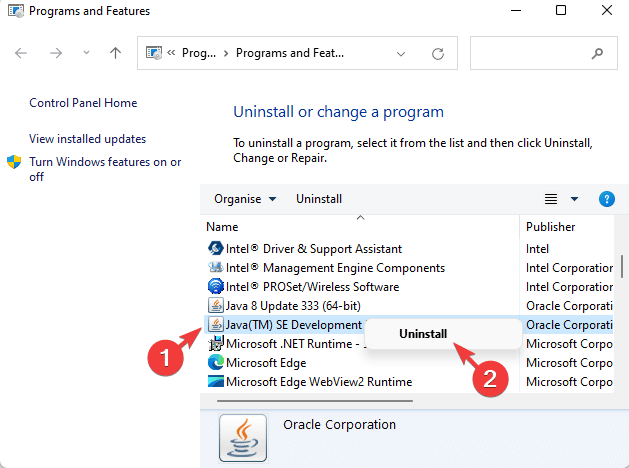
Task: Open the Organise dropdown menu
Action: click(x=245, y=199)
